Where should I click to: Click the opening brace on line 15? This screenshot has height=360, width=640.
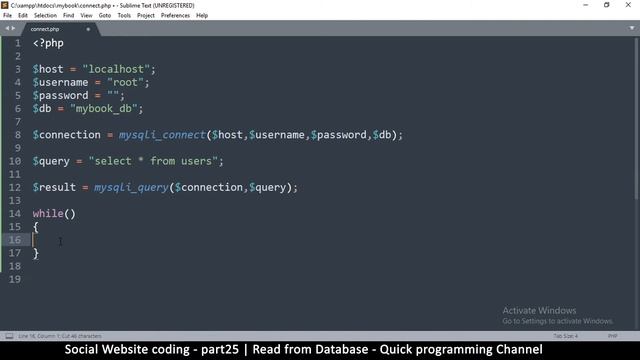click(x=36, y=227)
